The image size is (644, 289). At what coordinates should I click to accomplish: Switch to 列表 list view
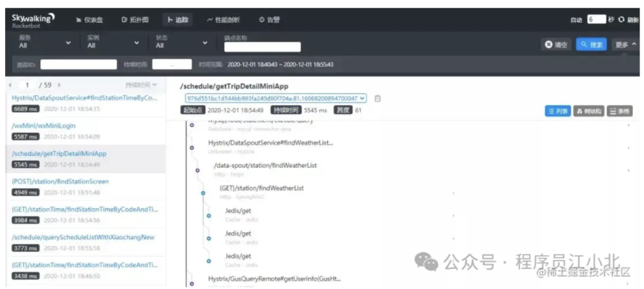[x=558, y=111]
